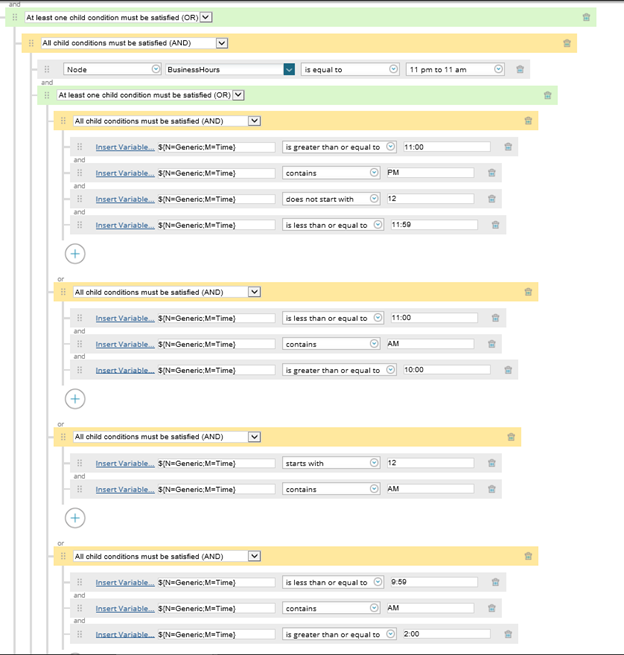
Task: Delete the 'contains PM' condition row
Action: tap(492, 173)
